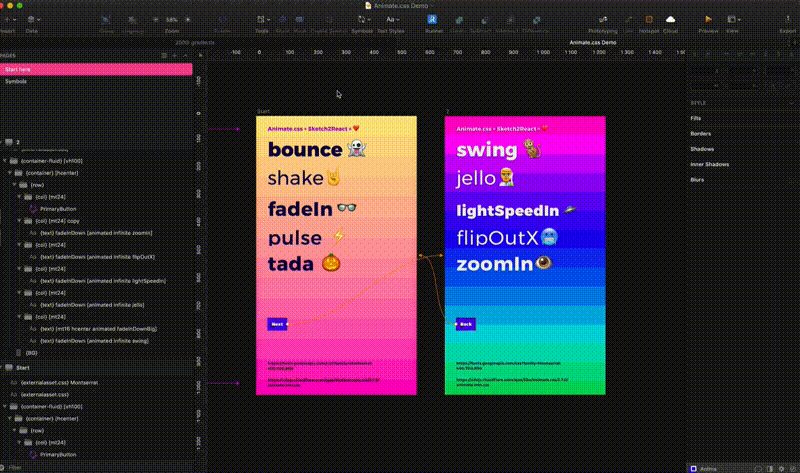800x473 pixels.
Task: Select the Start here page
Action: click(x=96, y=69)
